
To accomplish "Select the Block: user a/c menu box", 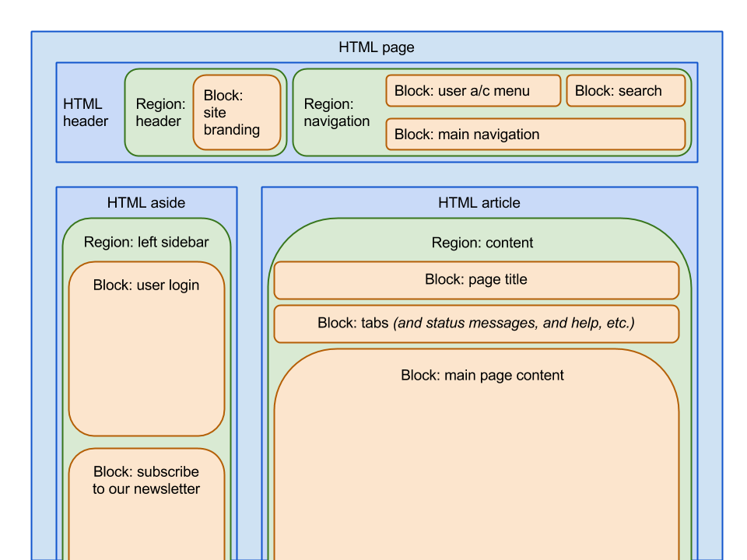I will tap(473, 90).
